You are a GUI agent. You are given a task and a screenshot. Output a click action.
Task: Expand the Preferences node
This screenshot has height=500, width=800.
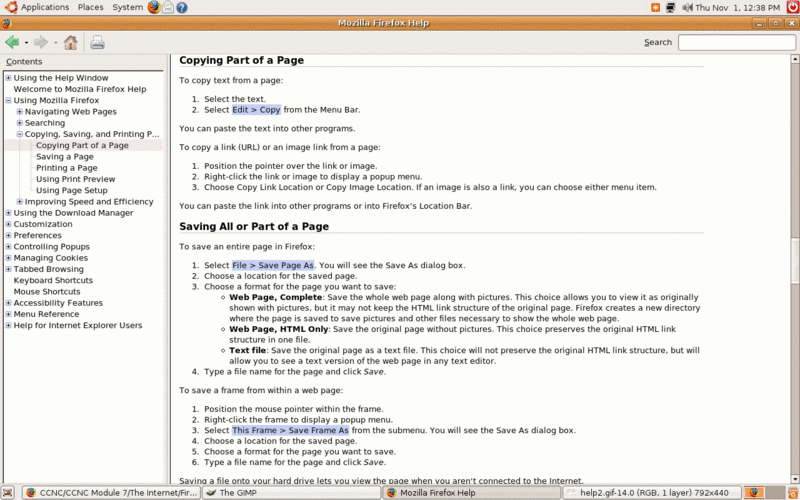coord(8,235)
